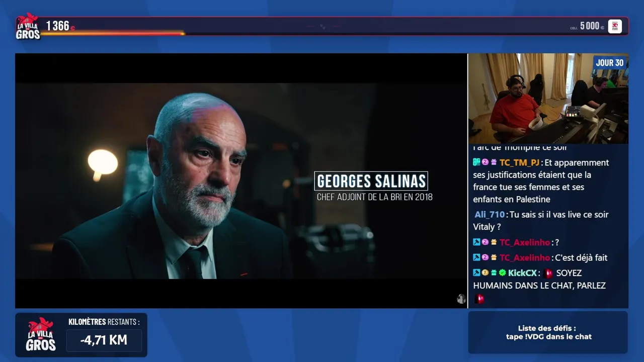
Task: Open KickCX's chat profile
Action: [x=522, y=273]
